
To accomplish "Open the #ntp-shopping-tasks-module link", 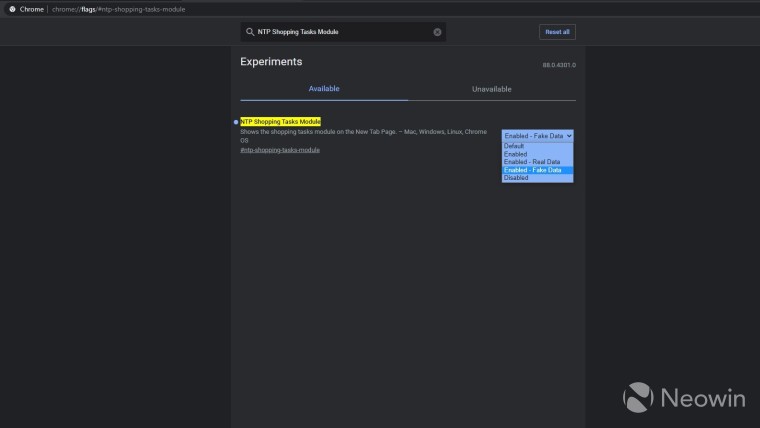I will click(x=280, y=150).
